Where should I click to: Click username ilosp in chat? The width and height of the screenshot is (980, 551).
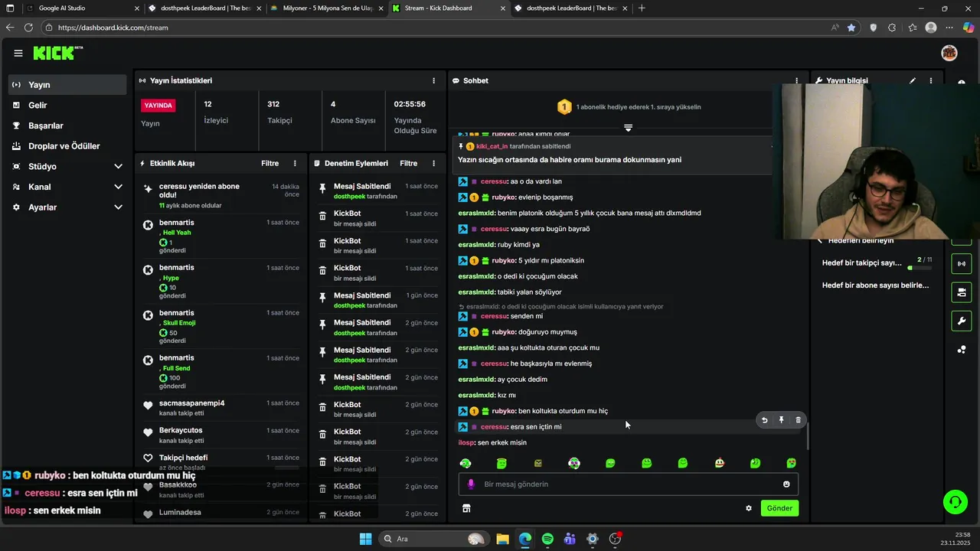465,442
